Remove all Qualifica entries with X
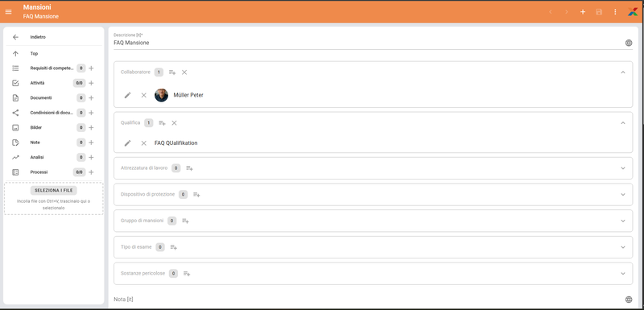Viewport: 644px width, 310px height. [174, 122]
